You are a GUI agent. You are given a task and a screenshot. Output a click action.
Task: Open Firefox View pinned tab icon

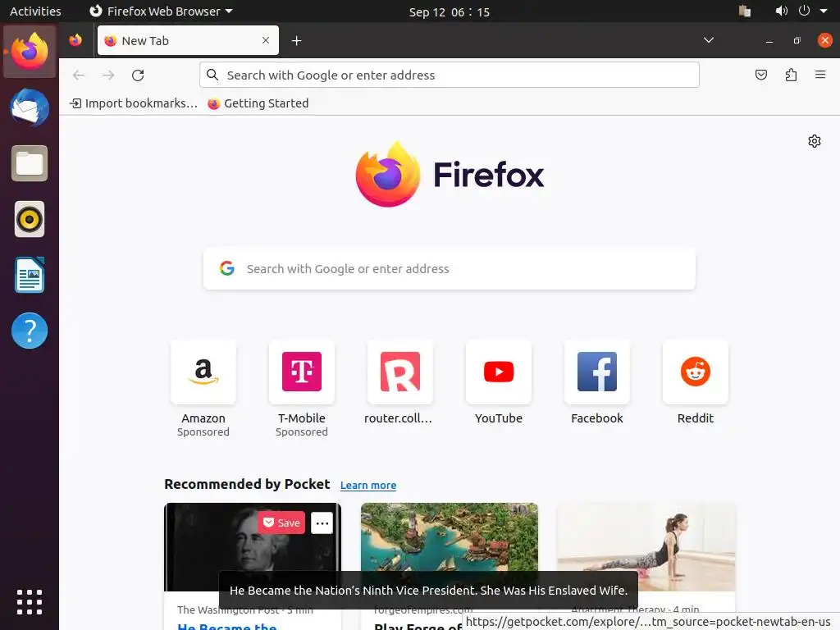75,40
